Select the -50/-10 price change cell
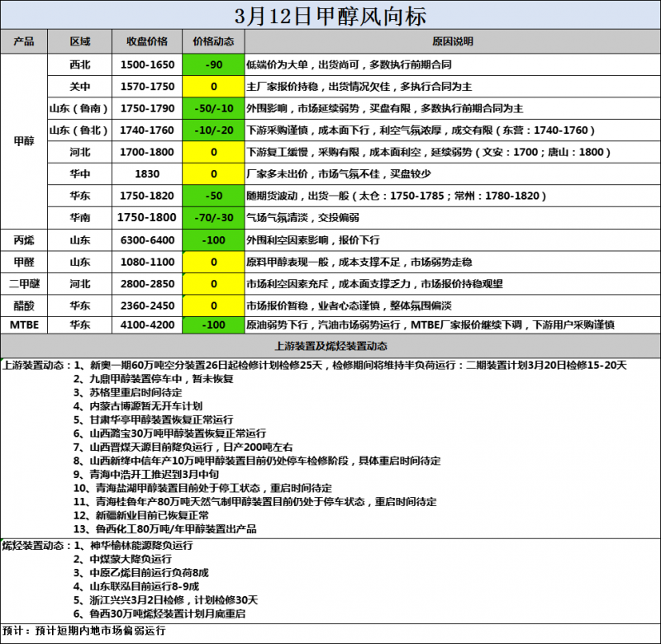Image resolution: width=661 pixels, height=644 pixels. (x=213, y=109)
